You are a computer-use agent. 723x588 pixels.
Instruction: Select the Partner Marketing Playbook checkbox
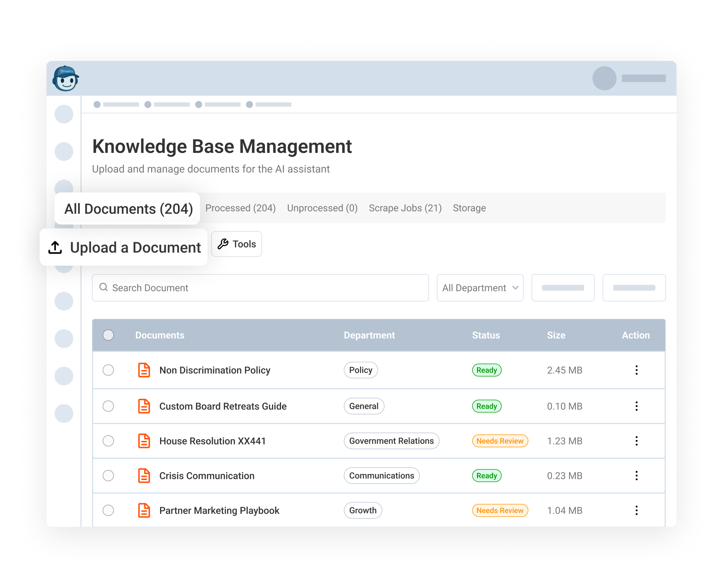pos(108,510)
